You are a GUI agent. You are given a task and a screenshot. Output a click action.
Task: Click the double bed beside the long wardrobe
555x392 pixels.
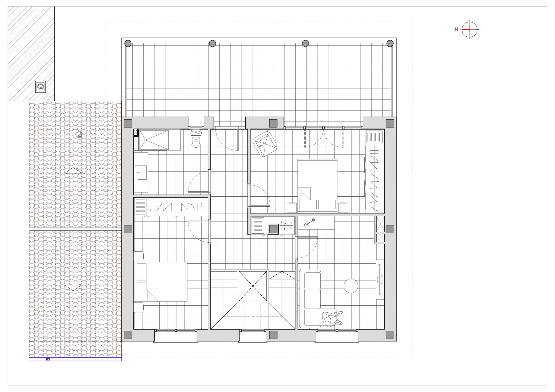coord(317,186)
